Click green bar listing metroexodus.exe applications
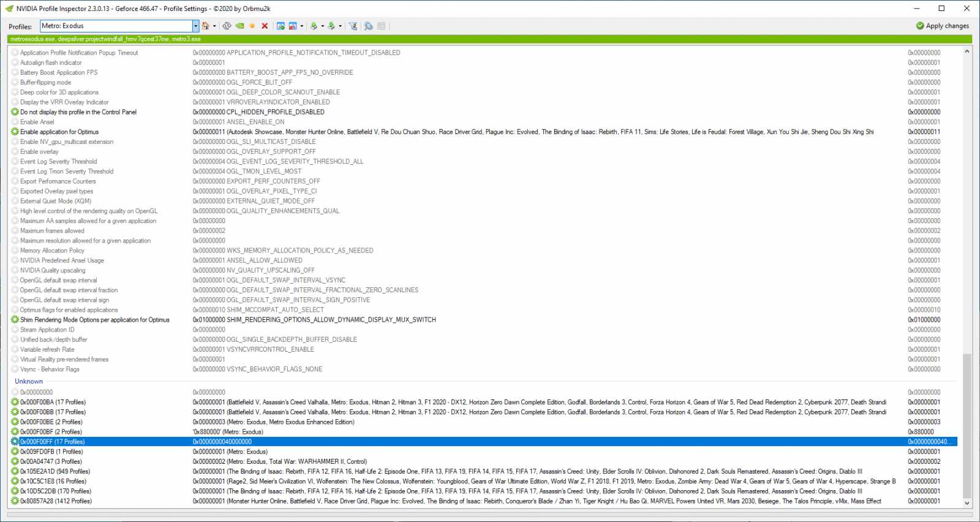 [x=489, y=39]
